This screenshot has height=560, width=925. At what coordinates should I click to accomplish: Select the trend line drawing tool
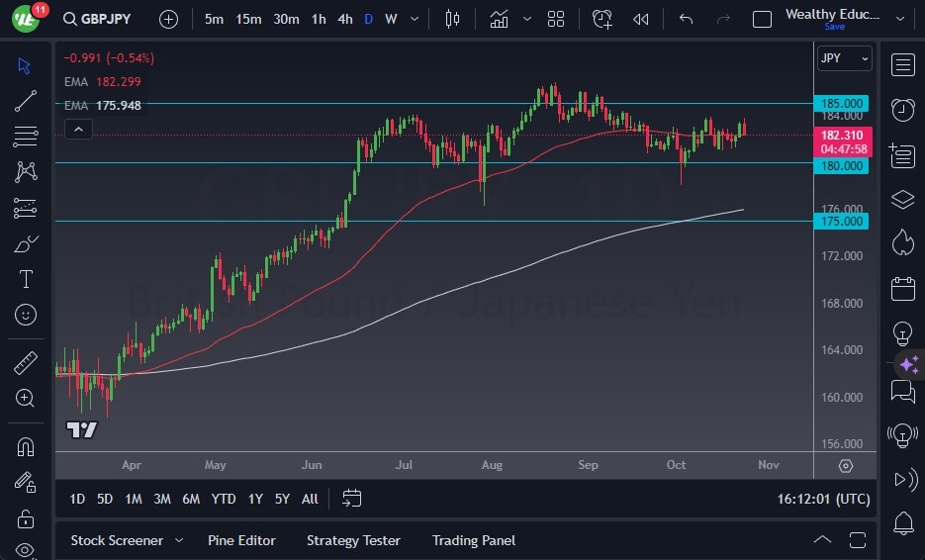[x=26, y=101]
